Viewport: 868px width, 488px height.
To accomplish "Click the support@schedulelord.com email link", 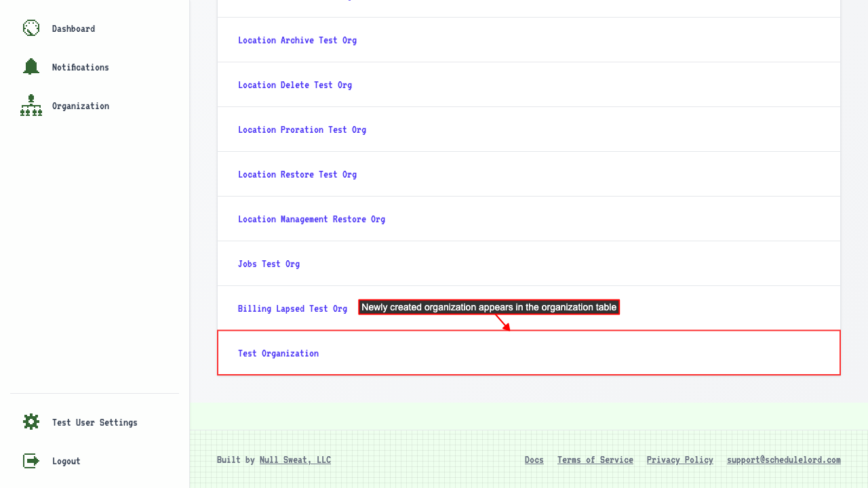I will pos(784,460).
